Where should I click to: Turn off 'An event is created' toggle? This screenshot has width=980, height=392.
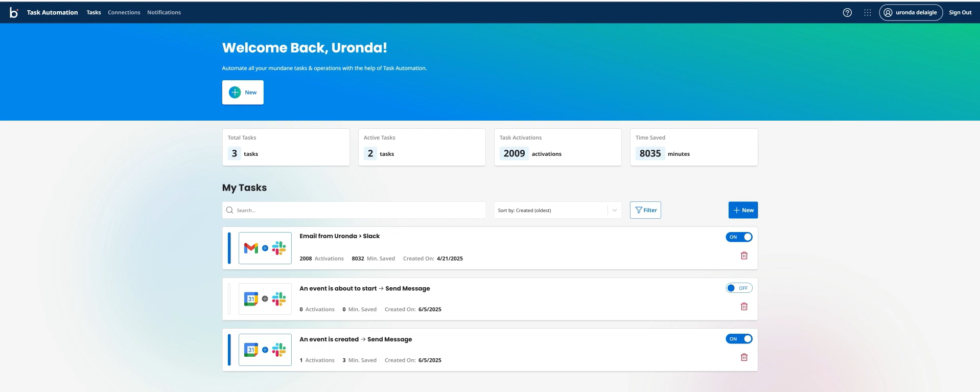tap(739, 339)
